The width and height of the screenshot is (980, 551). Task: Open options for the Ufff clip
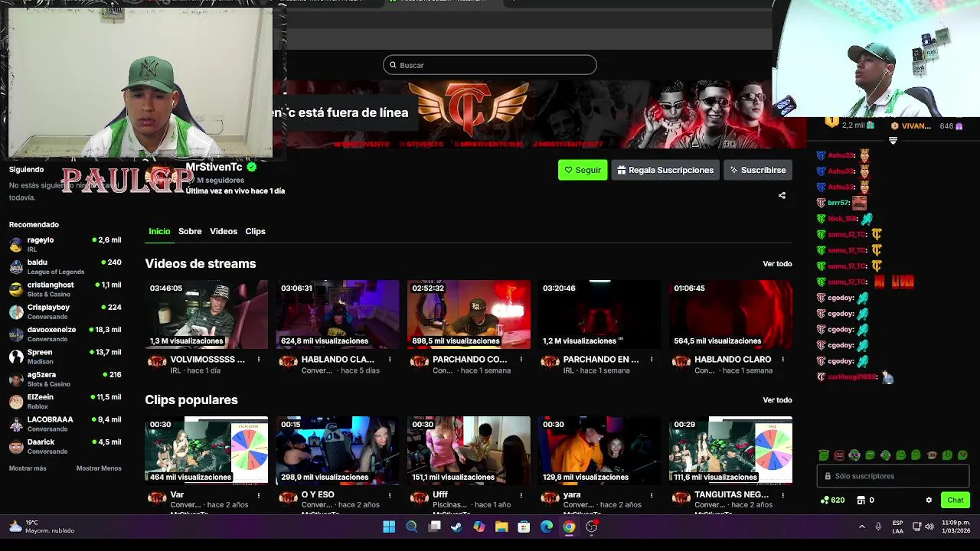(x=521, y=495)
